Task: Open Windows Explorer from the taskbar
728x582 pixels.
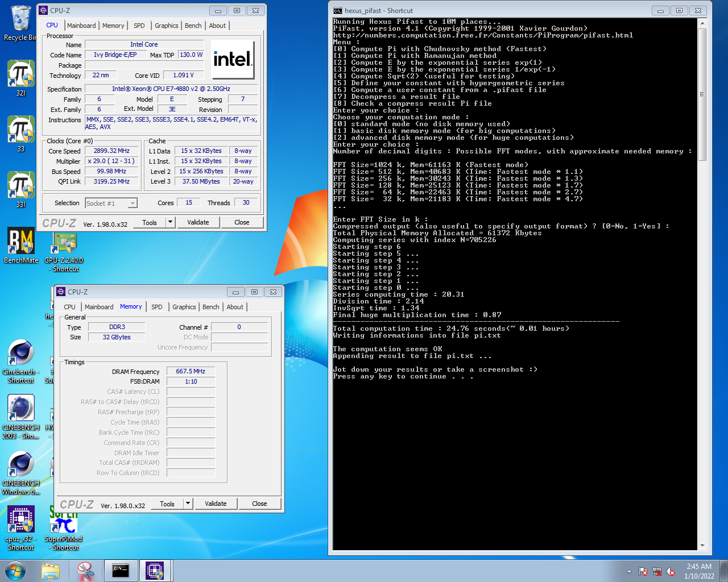Action: coord(51,571)
